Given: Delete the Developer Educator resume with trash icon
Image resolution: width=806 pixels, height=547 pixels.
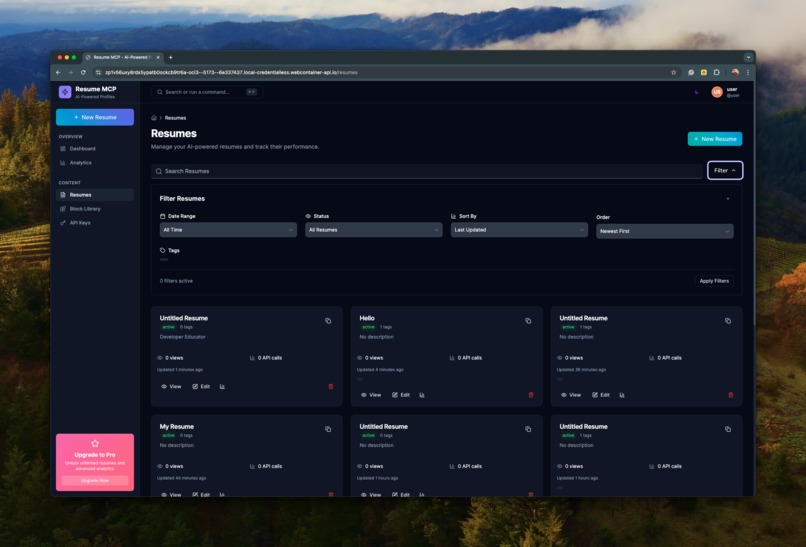Looking at the screenshot, I should [x=331, y=387].
